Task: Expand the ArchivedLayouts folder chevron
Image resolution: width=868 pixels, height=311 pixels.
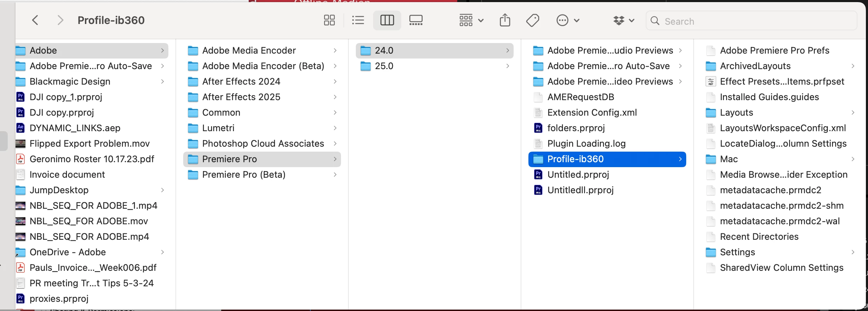Action: tap(853, 66)
